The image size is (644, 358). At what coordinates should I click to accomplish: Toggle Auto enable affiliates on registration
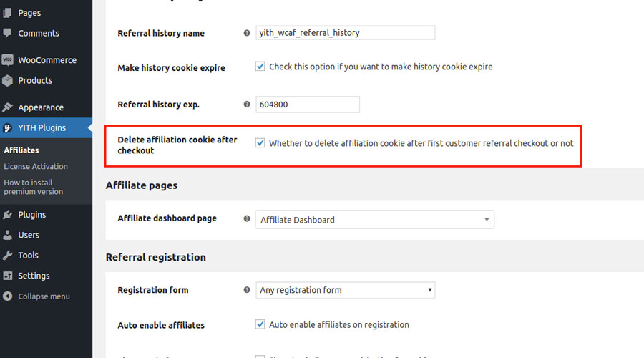(260, 324)
